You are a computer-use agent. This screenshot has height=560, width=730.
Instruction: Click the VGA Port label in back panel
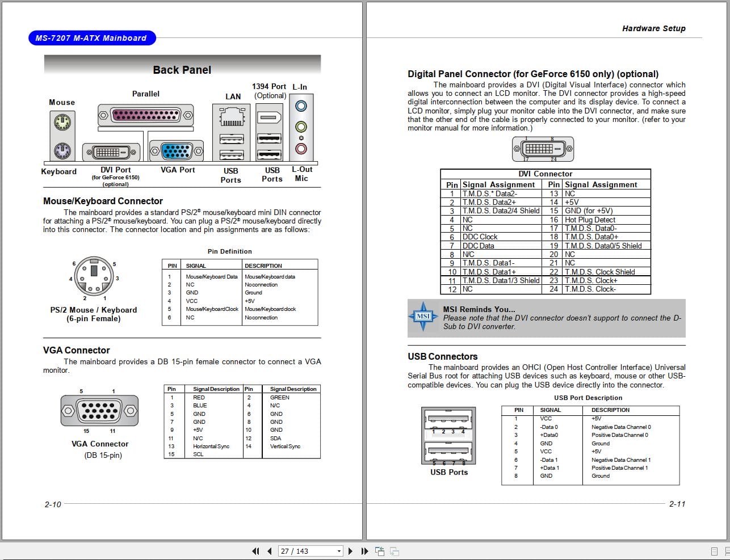178,170
